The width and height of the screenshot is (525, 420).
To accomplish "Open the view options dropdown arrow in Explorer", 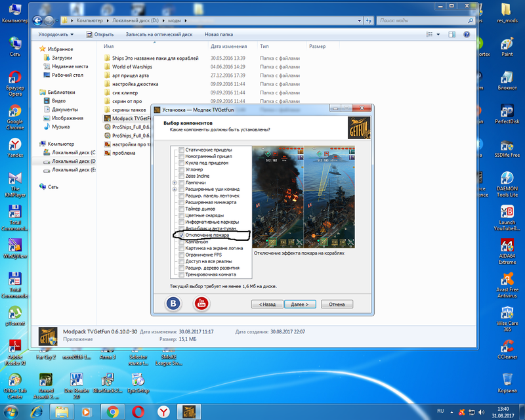I will pyautogui.click(x=438, y=35).
